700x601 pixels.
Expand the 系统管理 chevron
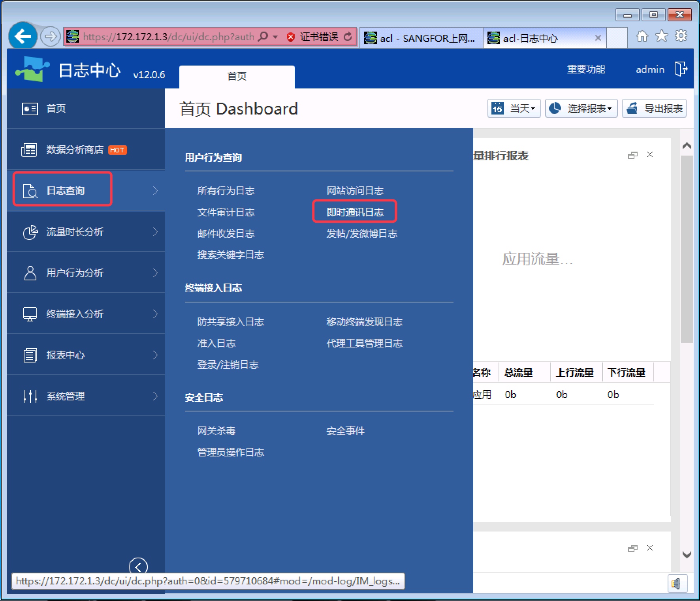tap(156, 396)
